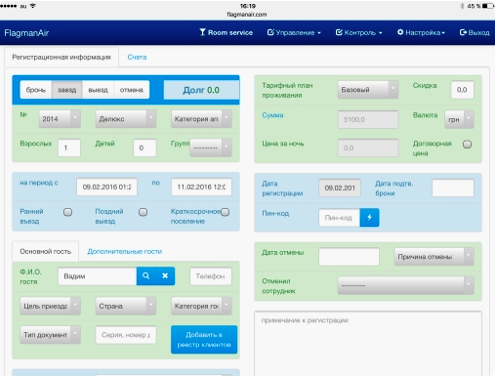Click the Room service filter icon
Image resolution: width=495 pixels, height=381 pixels.
[x=202, y=32]
